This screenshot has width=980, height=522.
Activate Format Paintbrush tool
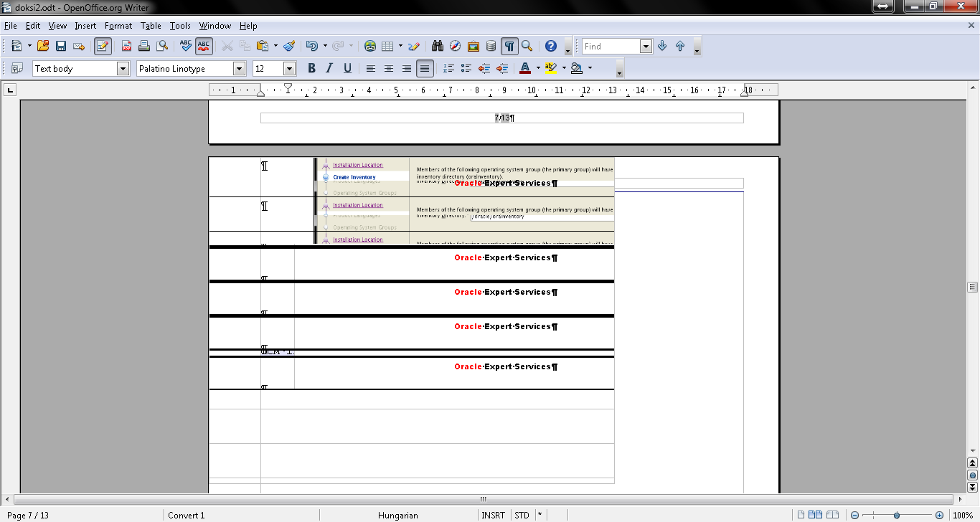pyautogui.click(x=289, y=46)
